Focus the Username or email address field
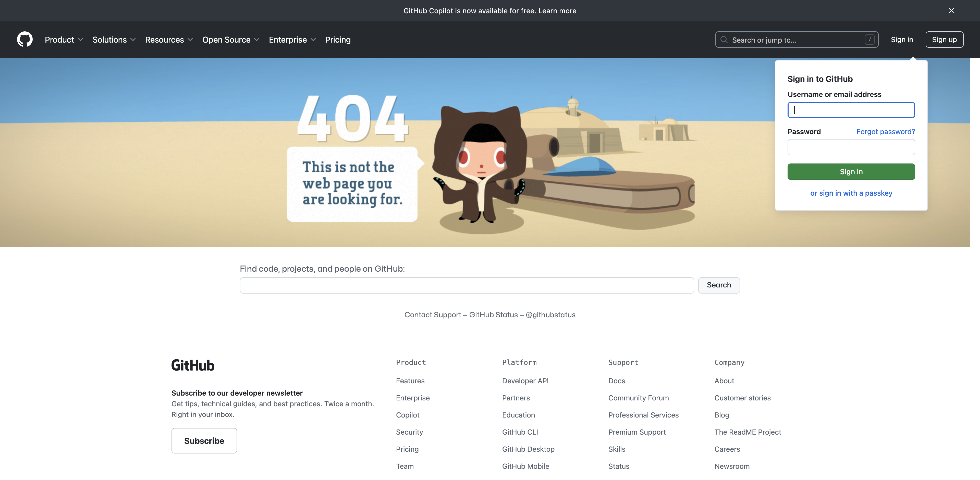Screen dimensions: 980x480 [851, 110]
